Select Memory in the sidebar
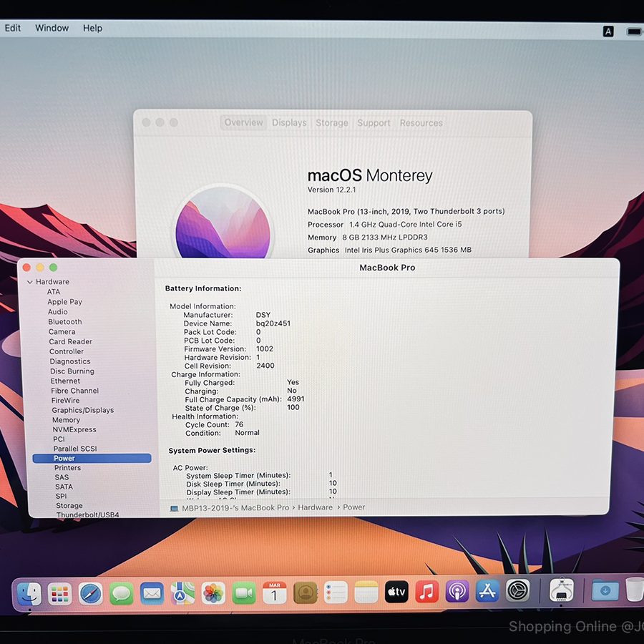 [66, 420]
